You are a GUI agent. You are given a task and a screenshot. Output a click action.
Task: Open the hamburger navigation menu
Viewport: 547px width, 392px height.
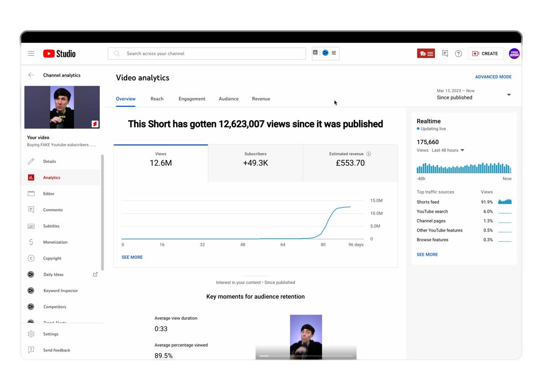pyautogui.click(x=31, y=53)
